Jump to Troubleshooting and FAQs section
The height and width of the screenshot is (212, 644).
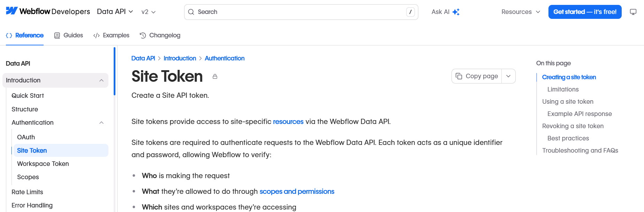pos(580,151)
